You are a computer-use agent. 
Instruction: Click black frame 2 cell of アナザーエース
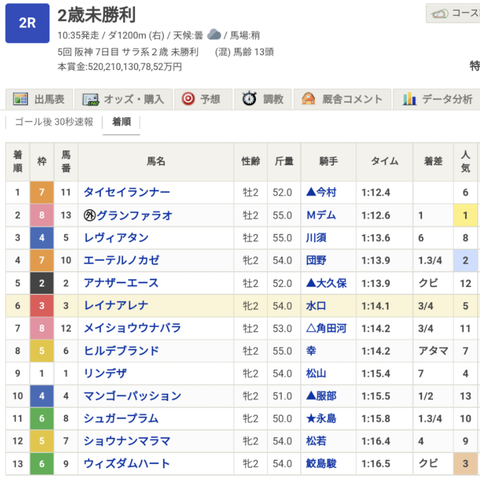pos(42,283)
